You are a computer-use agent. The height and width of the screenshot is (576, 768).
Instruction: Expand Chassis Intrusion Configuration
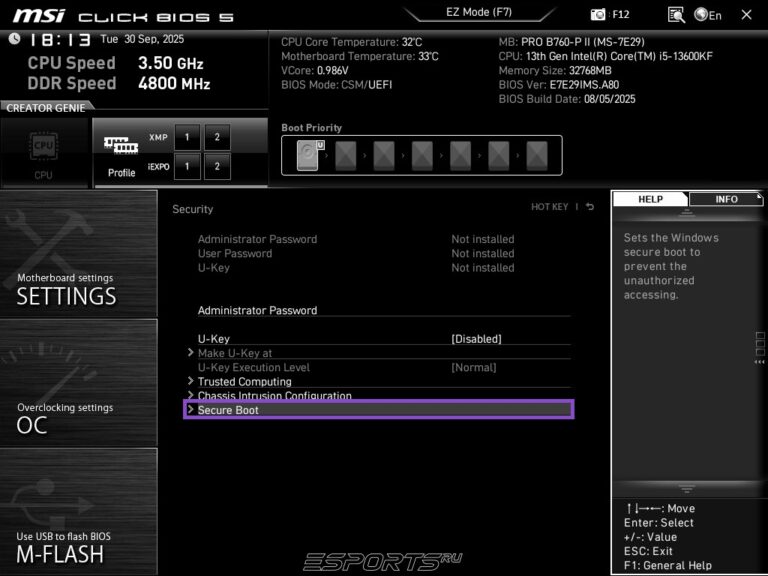[x=274, y=396]
